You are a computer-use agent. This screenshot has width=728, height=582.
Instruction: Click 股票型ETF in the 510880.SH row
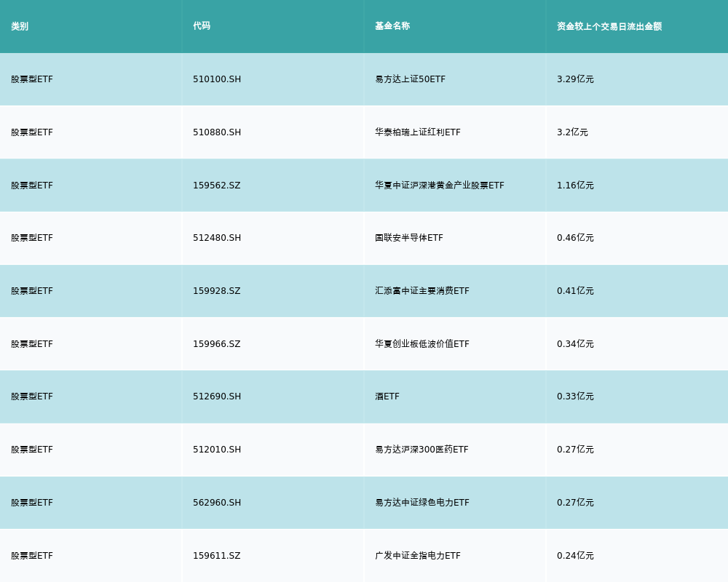(32, 132)
